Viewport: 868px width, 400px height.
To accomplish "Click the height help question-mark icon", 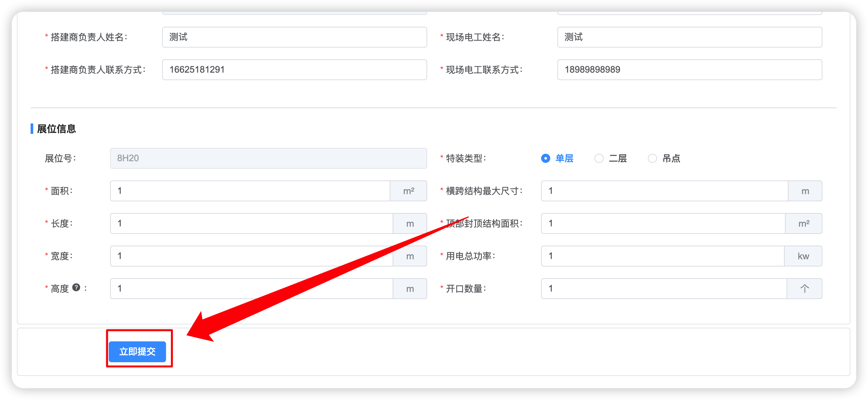I will click(x=77, y=287).
